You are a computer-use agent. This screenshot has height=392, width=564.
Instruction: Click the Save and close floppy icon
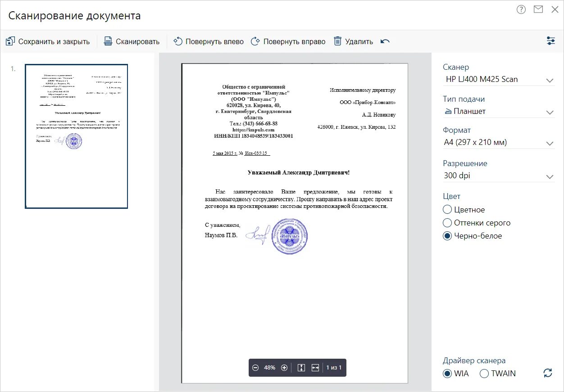(10, 41)
